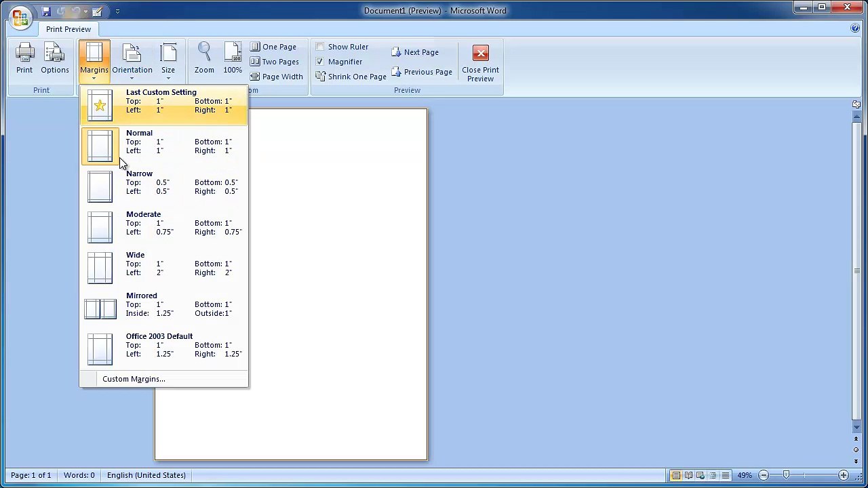
Task: Open the Zoom dialog magnifier
Action: pyautogui.click(x=204, y=58)
